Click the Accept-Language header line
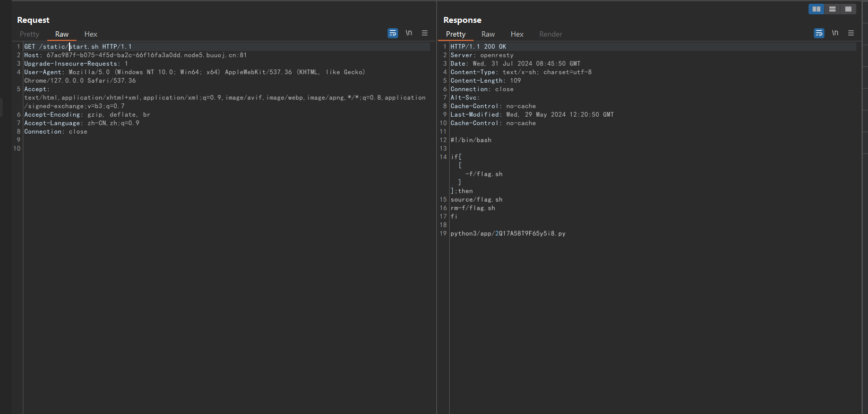The image size is (868, 414). [82, 123]
